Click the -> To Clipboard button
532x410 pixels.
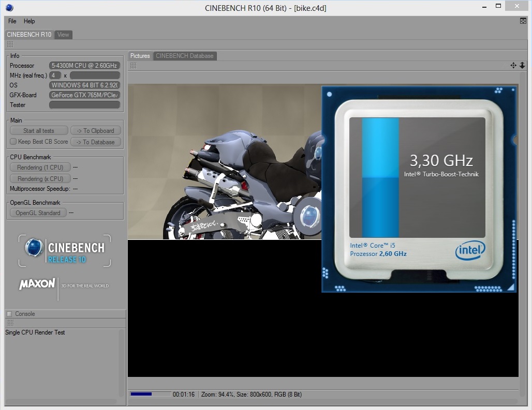click(95, 130)
